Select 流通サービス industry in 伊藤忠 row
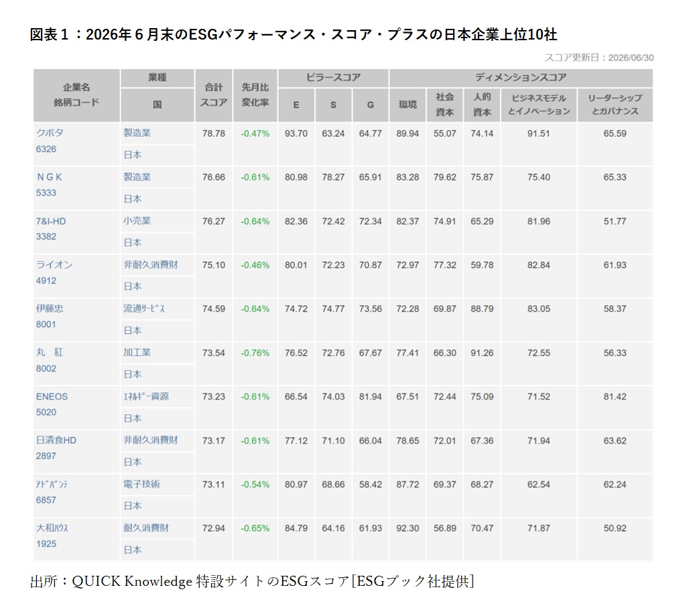 tap(144, 308)
